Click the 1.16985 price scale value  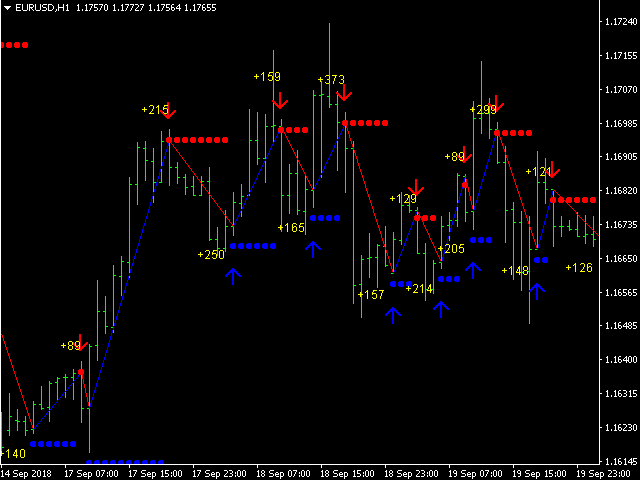click(620, 123)
